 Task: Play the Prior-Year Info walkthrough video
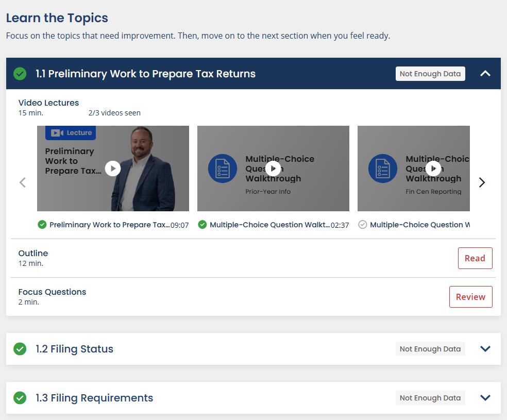(273, 169)
